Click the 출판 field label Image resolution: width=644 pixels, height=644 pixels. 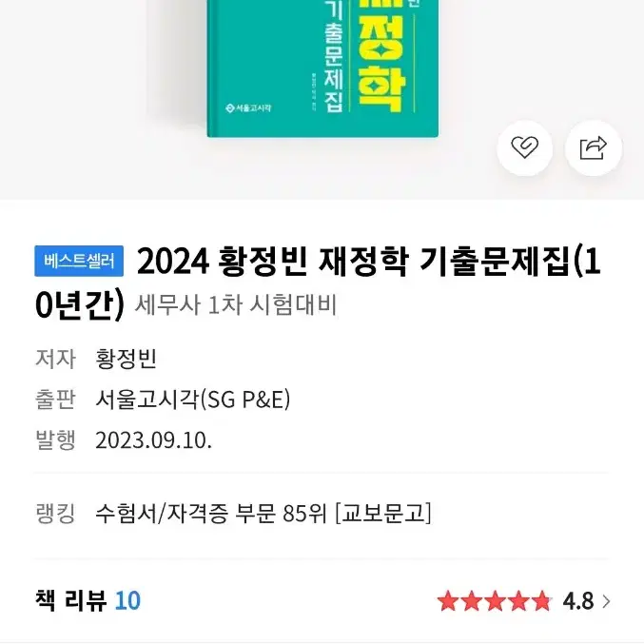tap(55, 400)
